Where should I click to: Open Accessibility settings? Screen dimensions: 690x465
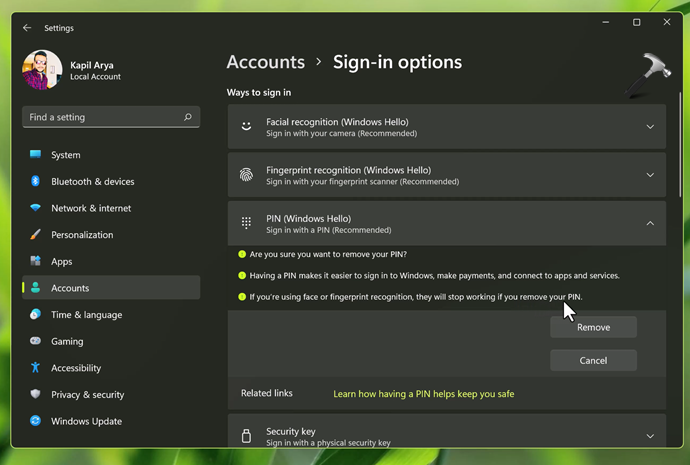coord(76,367)
